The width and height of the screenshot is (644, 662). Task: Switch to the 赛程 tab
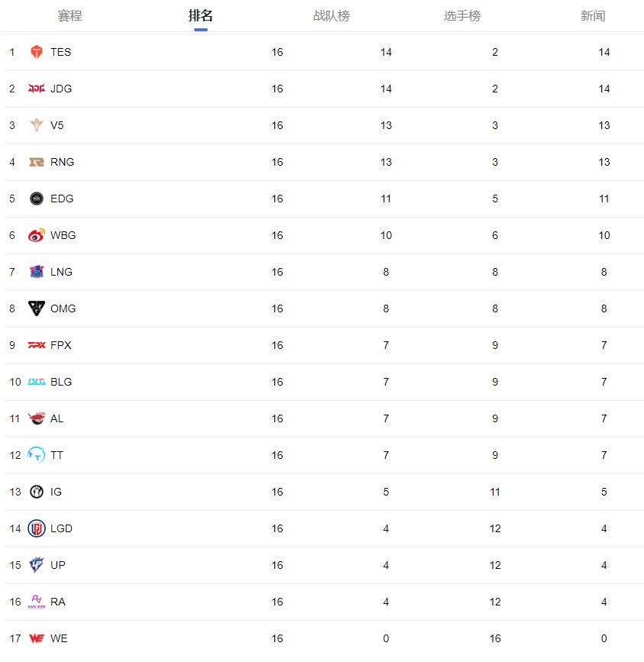[70, 15]
